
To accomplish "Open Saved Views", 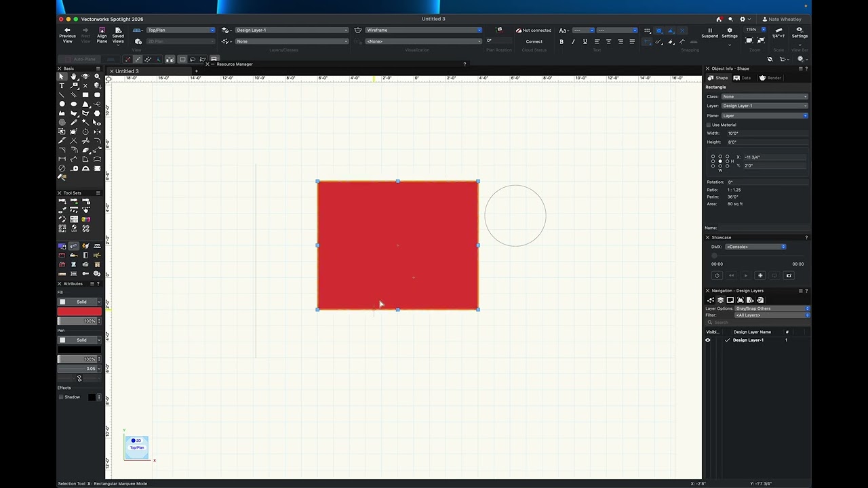I will [x=118, y=35].
